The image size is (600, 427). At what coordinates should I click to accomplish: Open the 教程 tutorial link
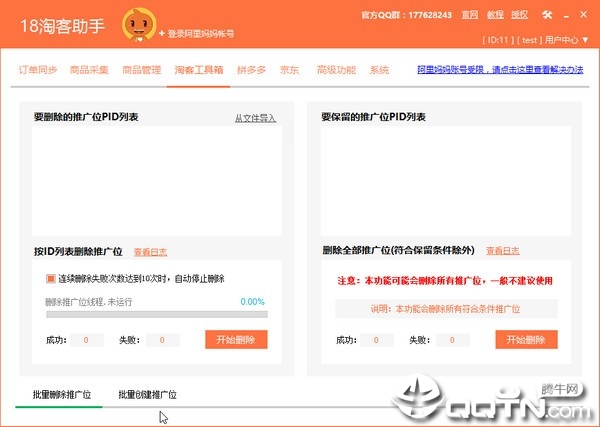pyautogui.click(x=495, y=15)
